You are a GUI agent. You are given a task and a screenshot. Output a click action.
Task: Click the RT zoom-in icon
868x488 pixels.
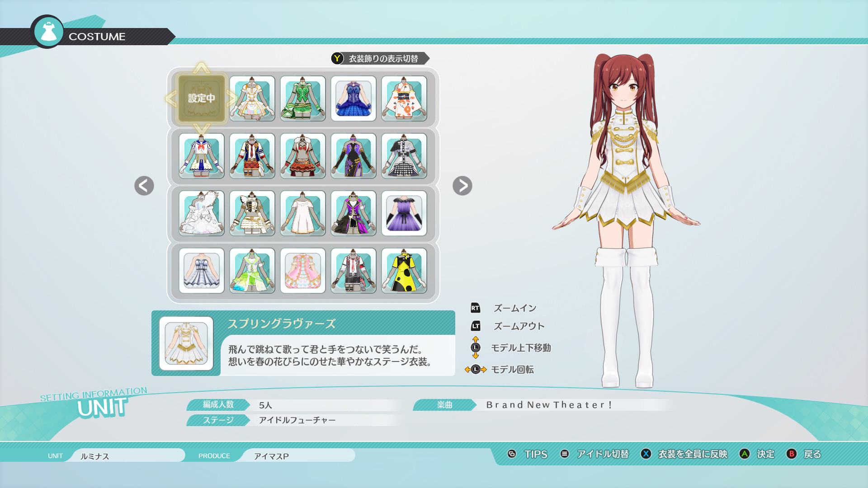(475, 308)
